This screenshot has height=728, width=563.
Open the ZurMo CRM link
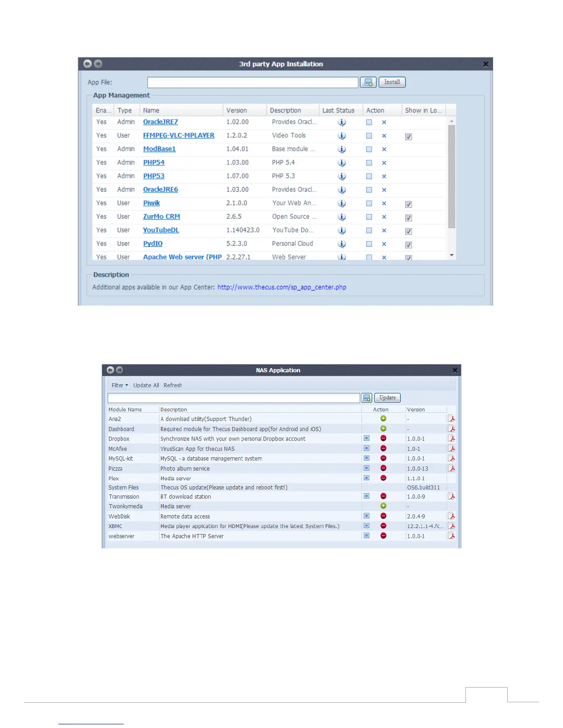161,216
